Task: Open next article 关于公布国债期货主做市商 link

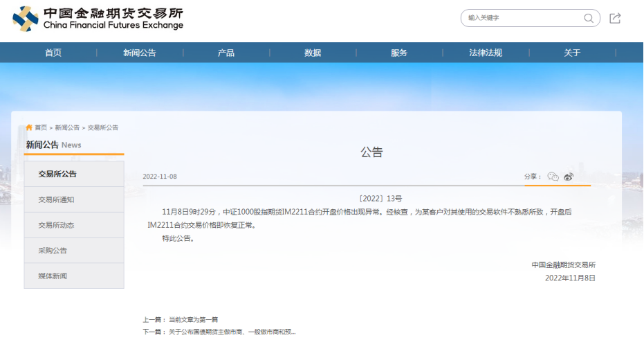Action: (232, 332)
